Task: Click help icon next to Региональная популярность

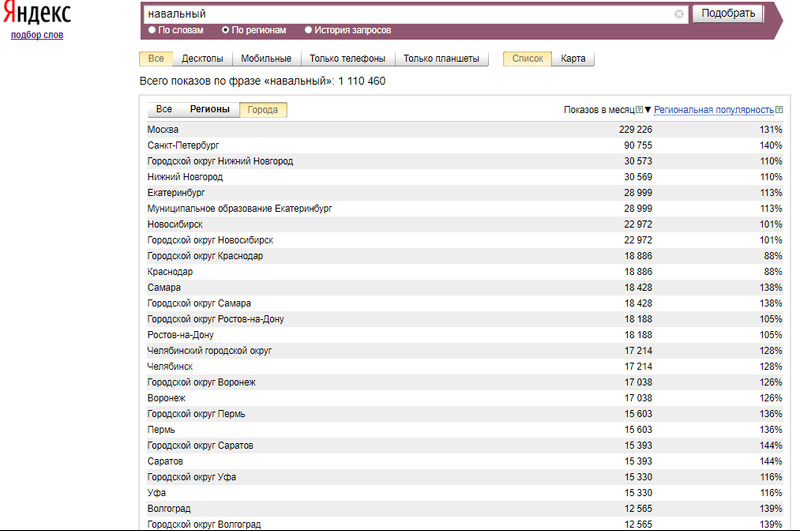Action: (779, 110)
